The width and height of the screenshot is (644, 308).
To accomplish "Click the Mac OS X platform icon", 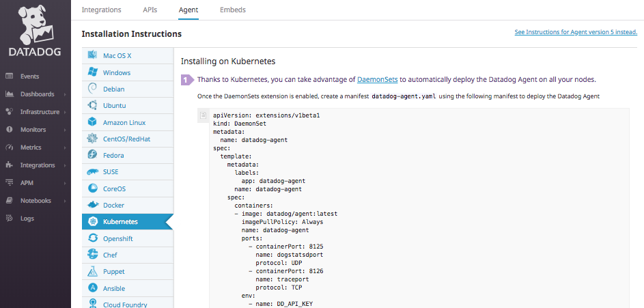I will point(92,55).
